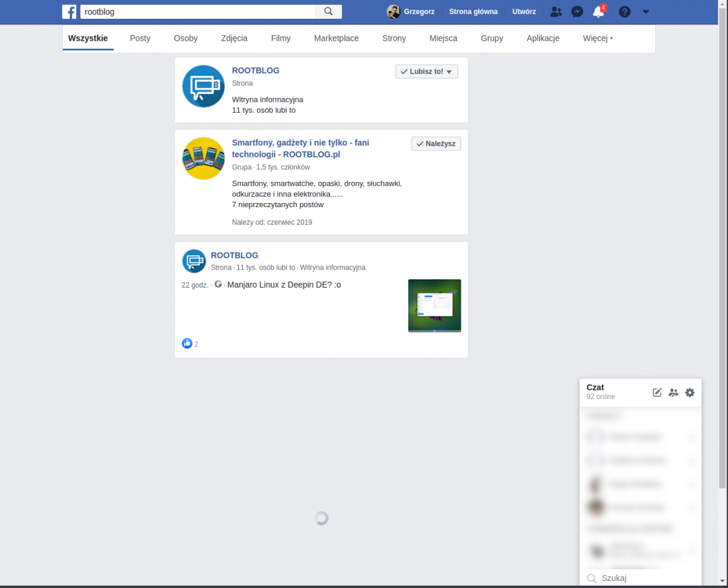This screenshot has height=588, width=728.
Task: Open the Friend Requests icon
Action: point(556,11)
